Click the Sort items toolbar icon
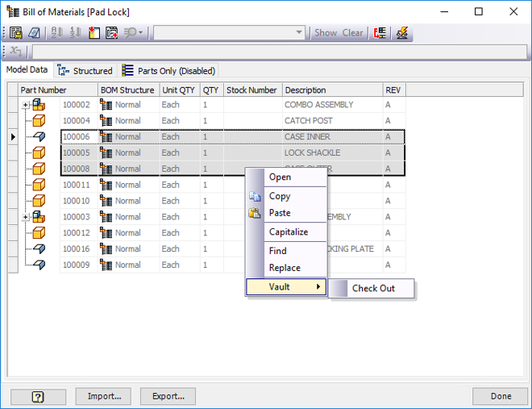The height and width of the screenshot is (409, 532). (x=56, y=33)
